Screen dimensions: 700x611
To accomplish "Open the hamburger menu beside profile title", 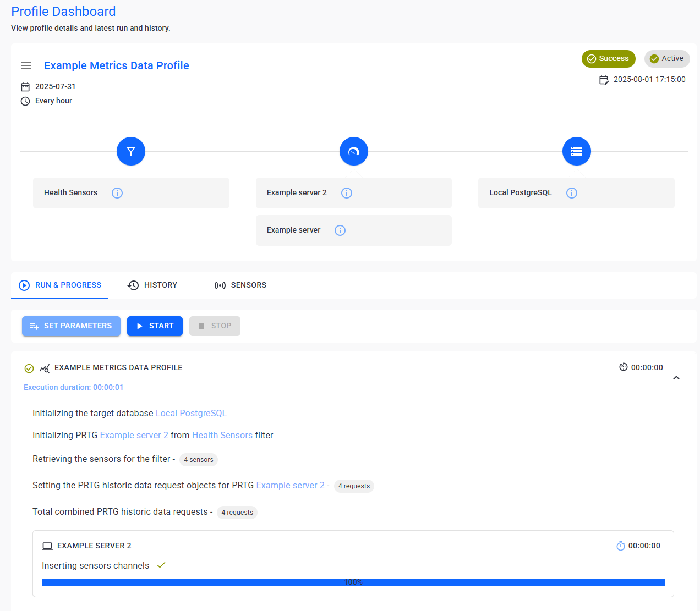I will (x=26, y=65).
